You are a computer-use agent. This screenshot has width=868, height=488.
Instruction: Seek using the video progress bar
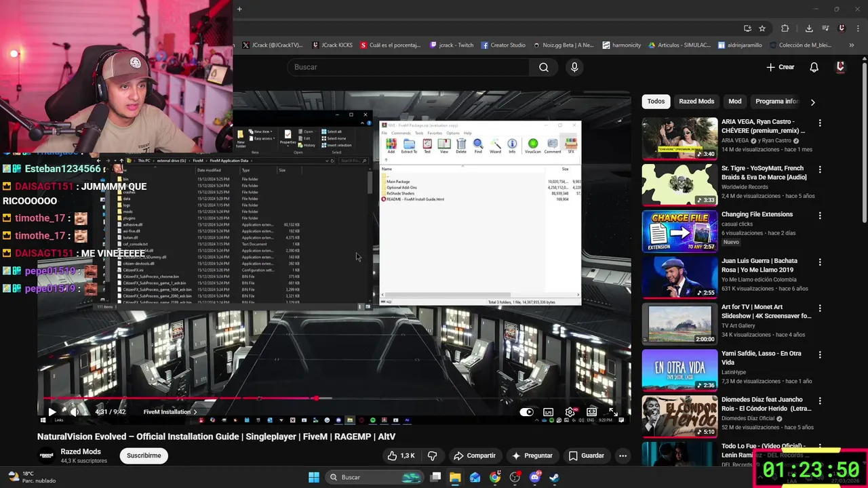[x=332, y=399]
